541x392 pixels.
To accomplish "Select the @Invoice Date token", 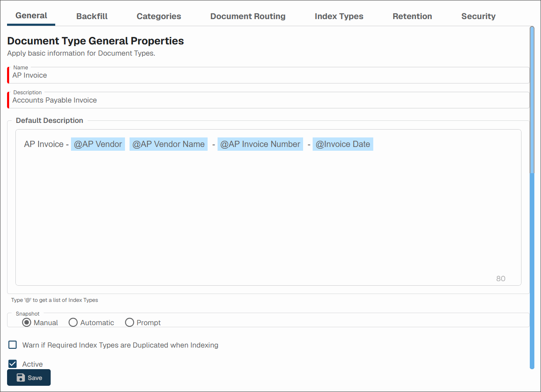I will click(x=343, y=144).
